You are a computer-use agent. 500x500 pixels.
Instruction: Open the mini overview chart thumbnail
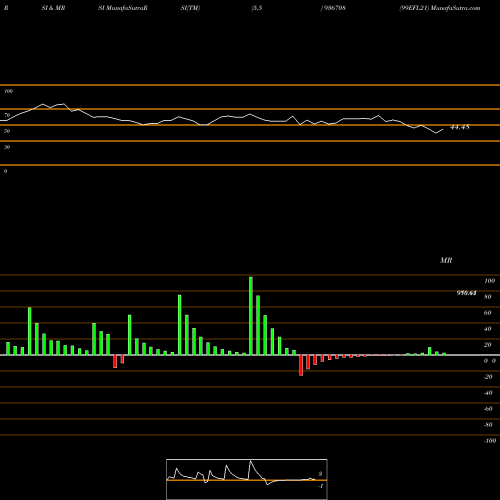click(247, 479)
